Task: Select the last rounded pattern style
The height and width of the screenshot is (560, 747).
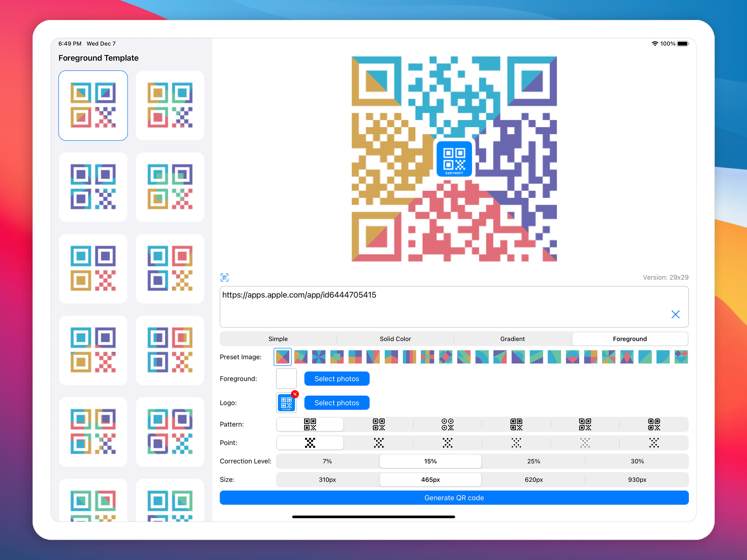Action: coord(655,425)
